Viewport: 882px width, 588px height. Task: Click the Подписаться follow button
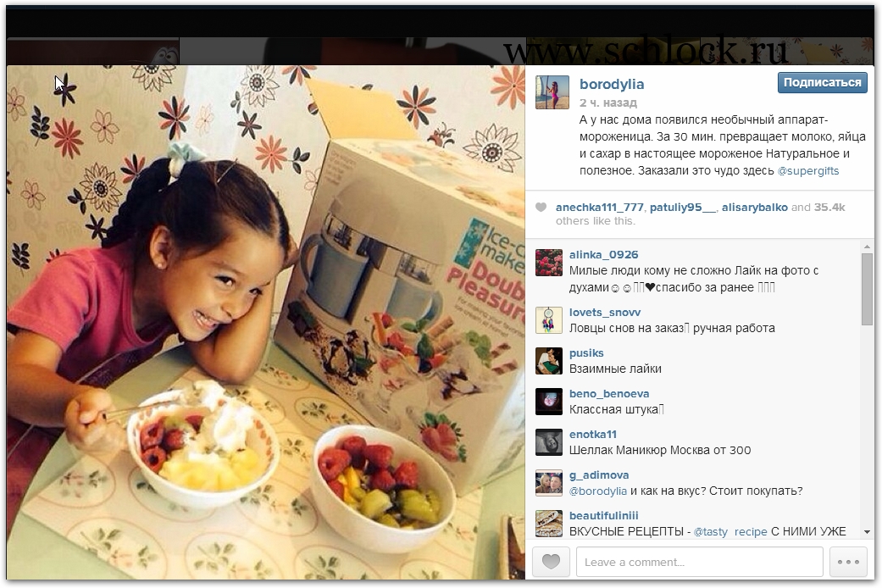pos(823,82)
